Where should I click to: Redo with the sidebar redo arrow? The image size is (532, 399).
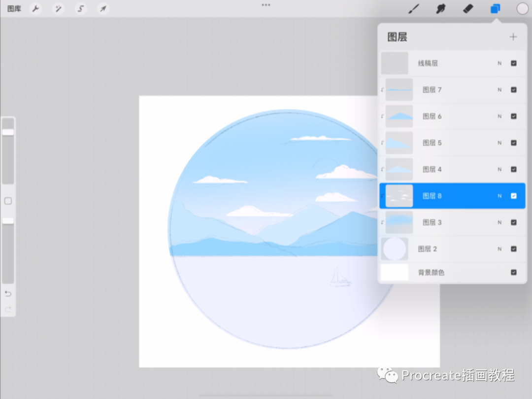pos(8,309)
